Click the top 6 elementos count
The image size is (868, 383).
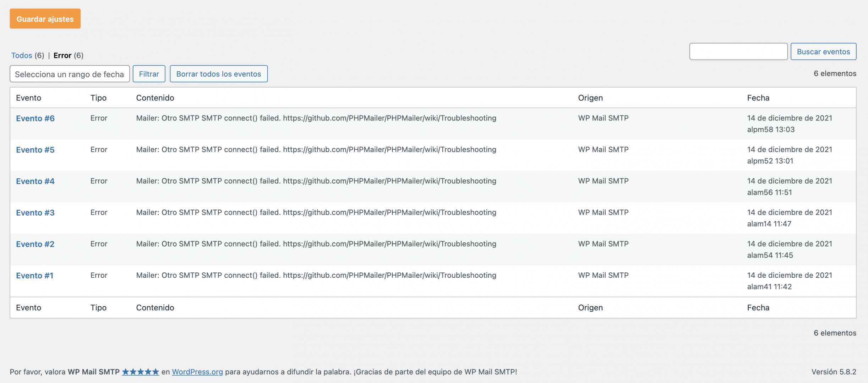pyautogui.click(x=835, y=73)
